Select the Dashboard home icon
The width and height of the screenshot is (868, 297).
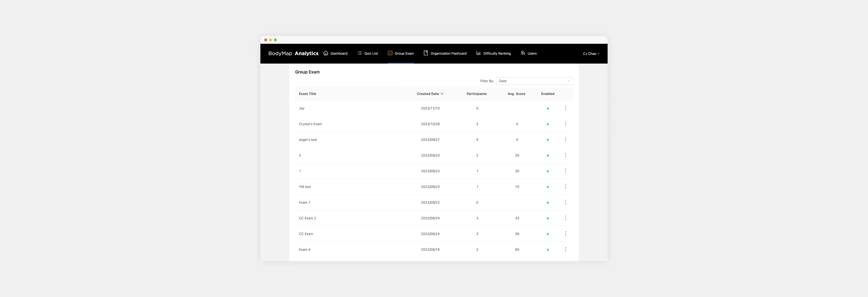pyautogui.click(x=325, y=53)
